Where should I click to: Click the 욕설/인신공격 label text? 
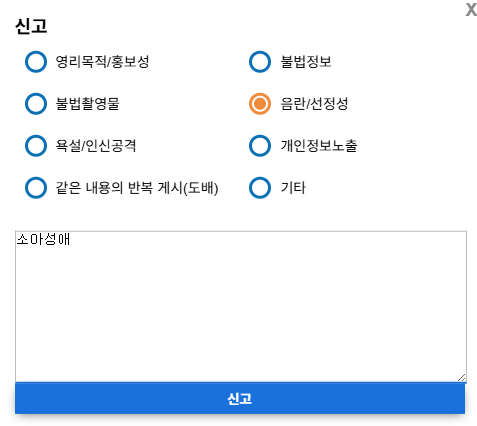coord(96,146)
